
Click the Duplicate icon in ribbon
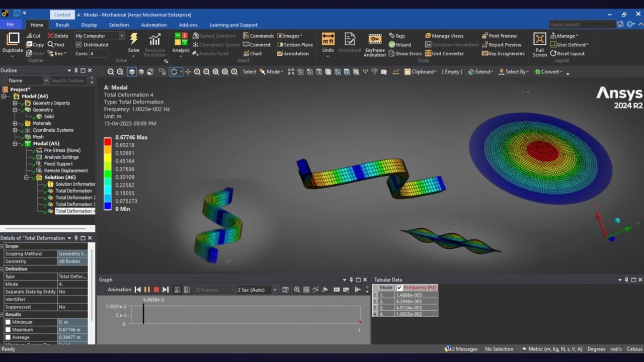pyautogui.click(x=13, y=39)
